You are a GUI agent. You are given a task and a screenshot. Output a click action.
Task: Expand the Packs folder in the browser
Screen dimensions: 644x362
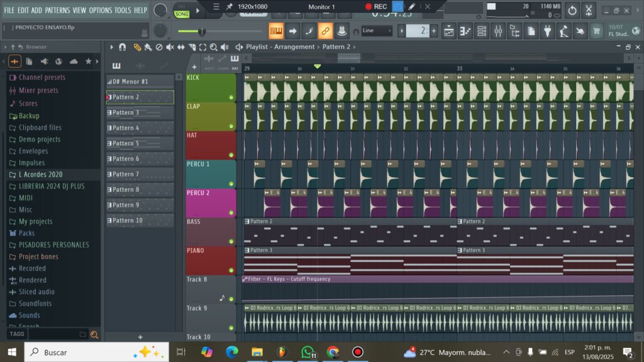(x=27, y=233)
